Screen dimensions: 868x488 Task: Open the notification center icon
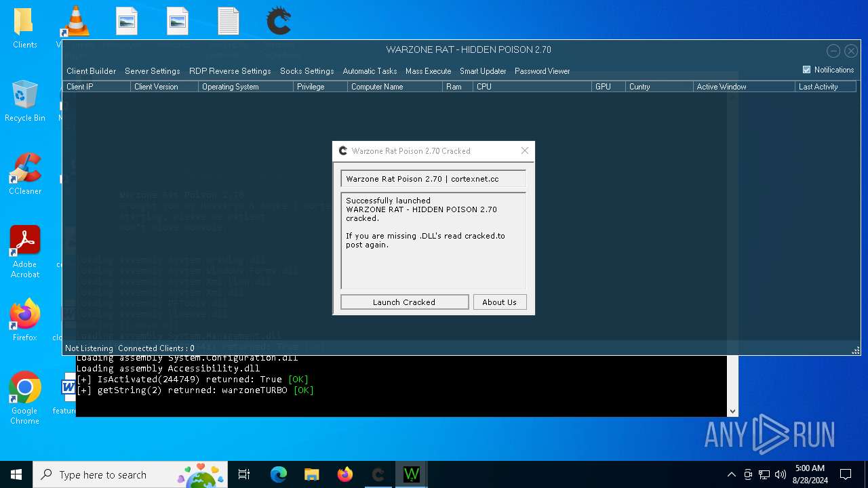pyautogui.click(x=846, y=474)
